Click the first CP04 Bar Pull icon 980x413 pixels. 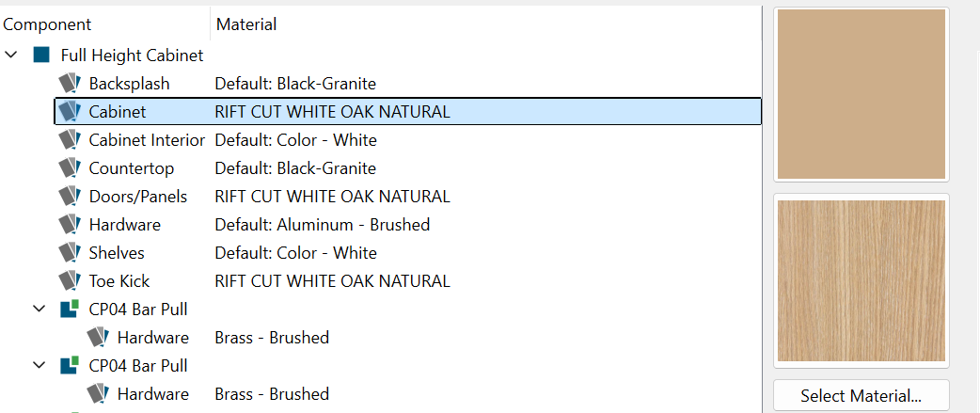pyautogui.click(x=70, y=309)
